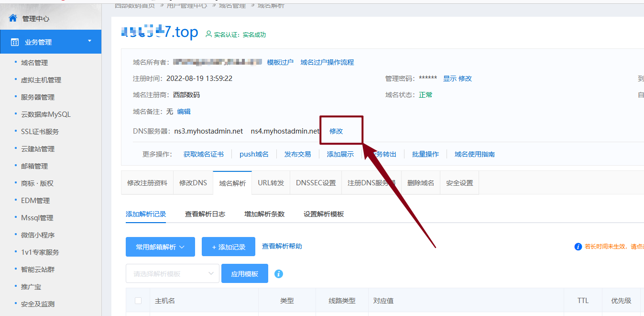
Task: Open 域名管理 in the sidebar
Action: (34, 63)
